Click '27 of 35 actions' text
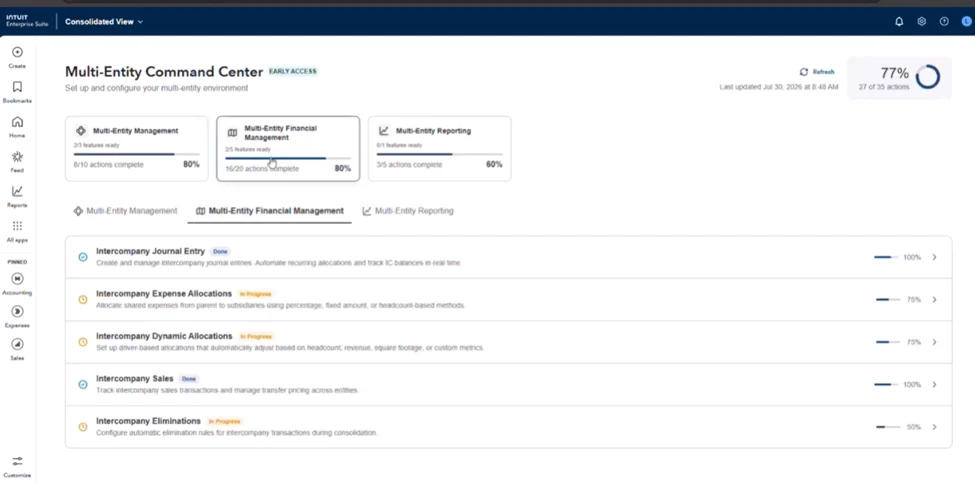The width and height of the screenshot is (975, 484). pos(884,87)
